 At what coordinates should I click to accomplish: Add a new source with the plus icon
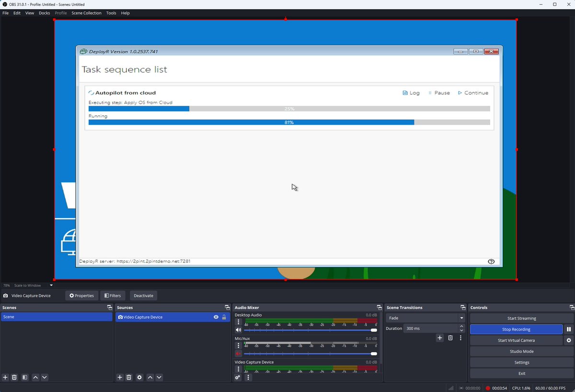(x=119, y=377)
